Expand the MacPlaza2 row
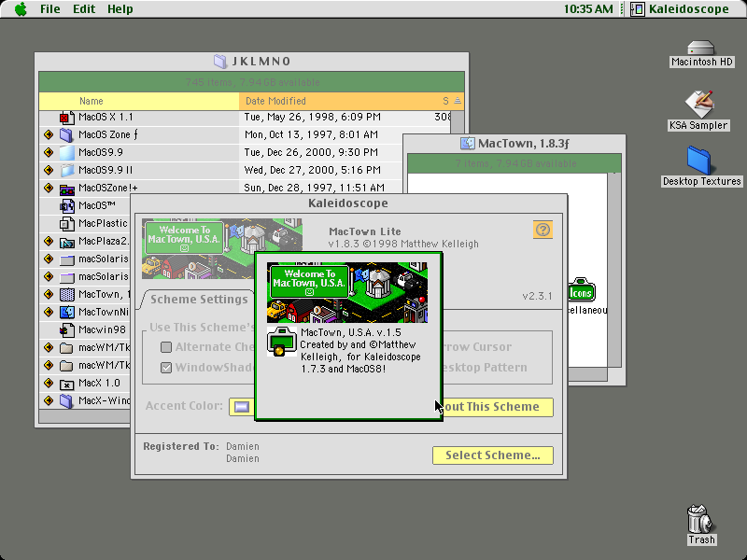 tap(49, 241)
